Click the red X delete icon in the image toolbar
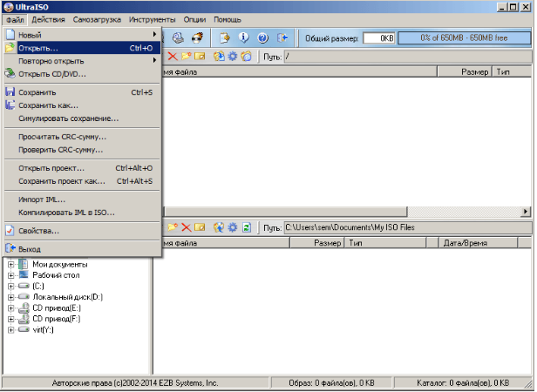The height and width of the screenshot is (392, 537). click(x=173, y=57)
